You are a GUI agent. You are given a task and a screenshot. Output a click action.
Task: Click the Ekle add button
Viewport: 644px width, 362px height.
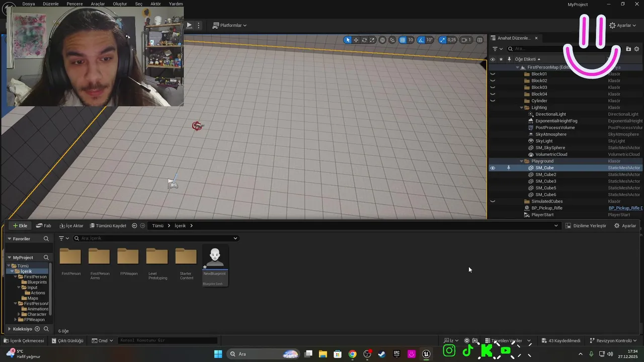(20, 226)
